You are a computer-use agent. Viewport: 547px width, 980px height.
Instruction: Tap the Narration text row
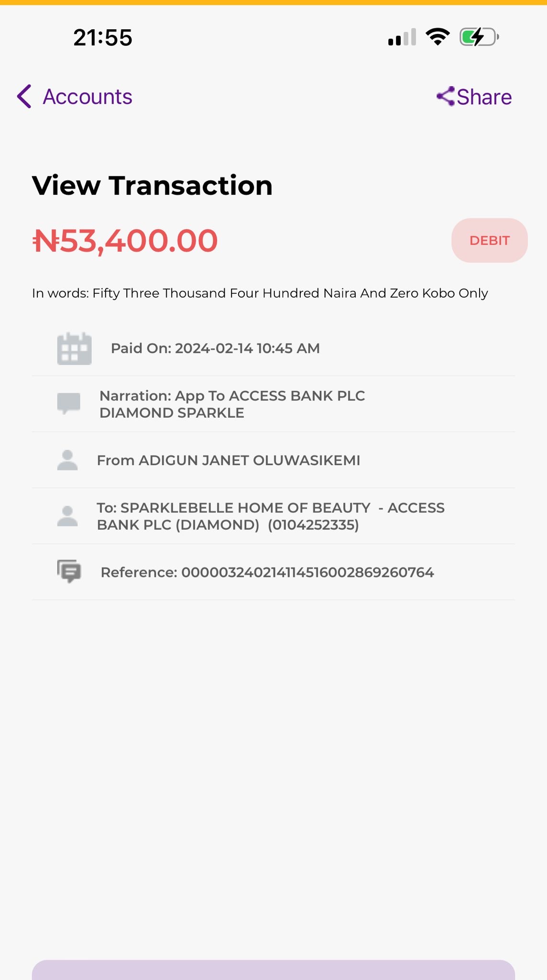coord(232,404)
